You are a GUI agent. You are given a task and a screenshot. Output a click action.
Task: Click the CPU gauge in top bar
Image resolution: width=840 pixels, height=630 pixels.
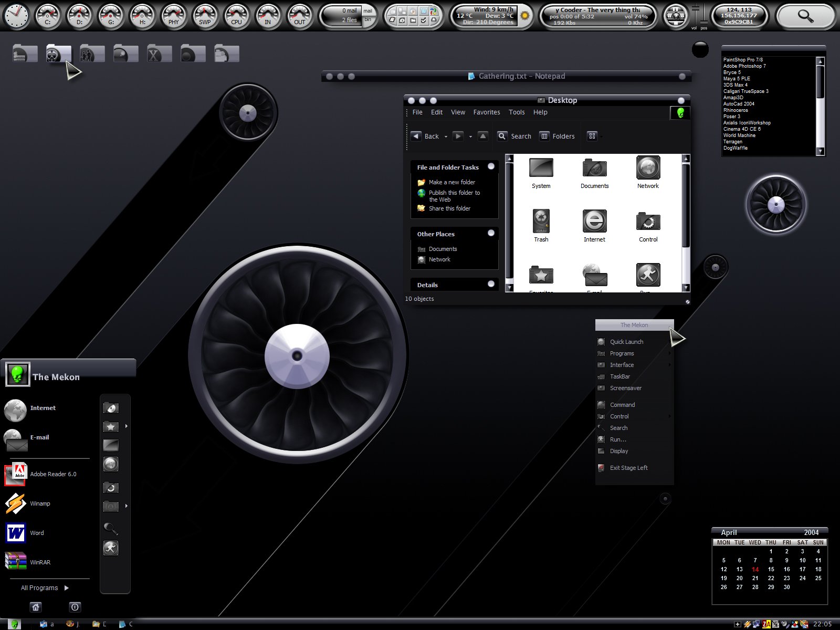(x=236, y=15)
